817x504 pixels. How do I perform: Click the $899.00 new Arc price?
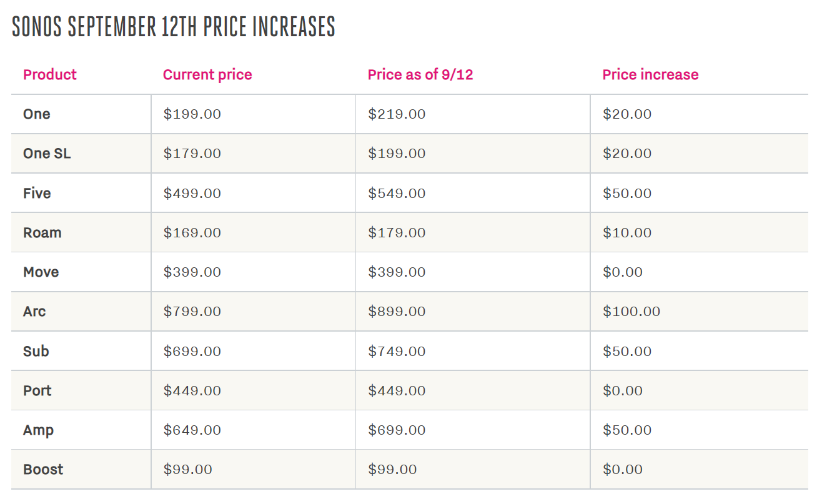tap(397, 312)
